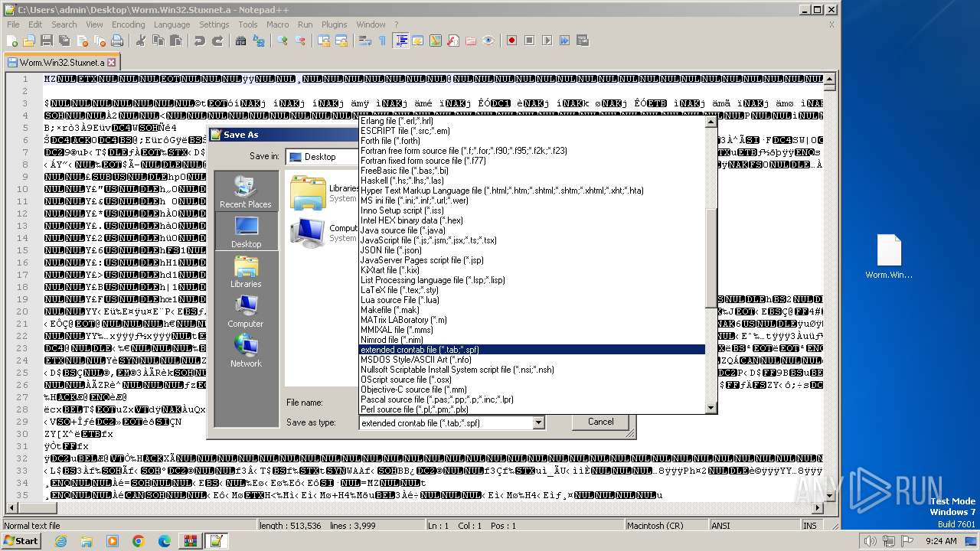980x551 pixels.
Task: Click the Document Map toolbar icon
Action: point(435,41)
